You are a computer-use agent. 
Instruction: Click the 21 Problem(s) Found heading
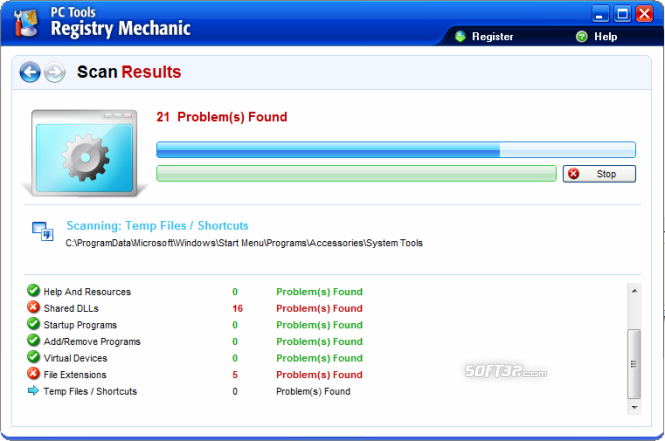pyautogui.click(x=222, y=117)
